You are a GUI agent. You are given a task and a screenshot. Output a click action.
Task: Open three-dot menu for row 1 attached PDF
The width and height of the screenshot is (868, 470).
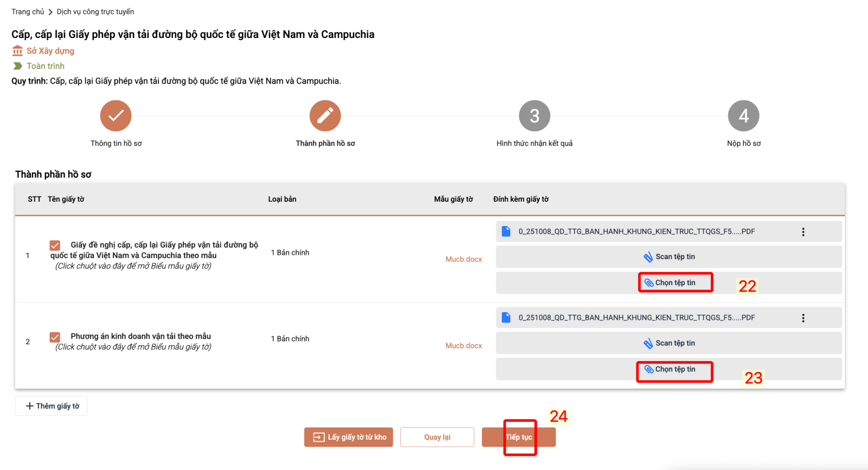(803, 232)
